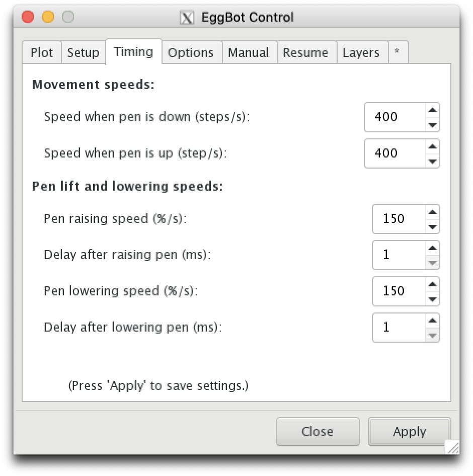
Task: Increase pen-up speed with up arrow
Action: coord(433,146)
